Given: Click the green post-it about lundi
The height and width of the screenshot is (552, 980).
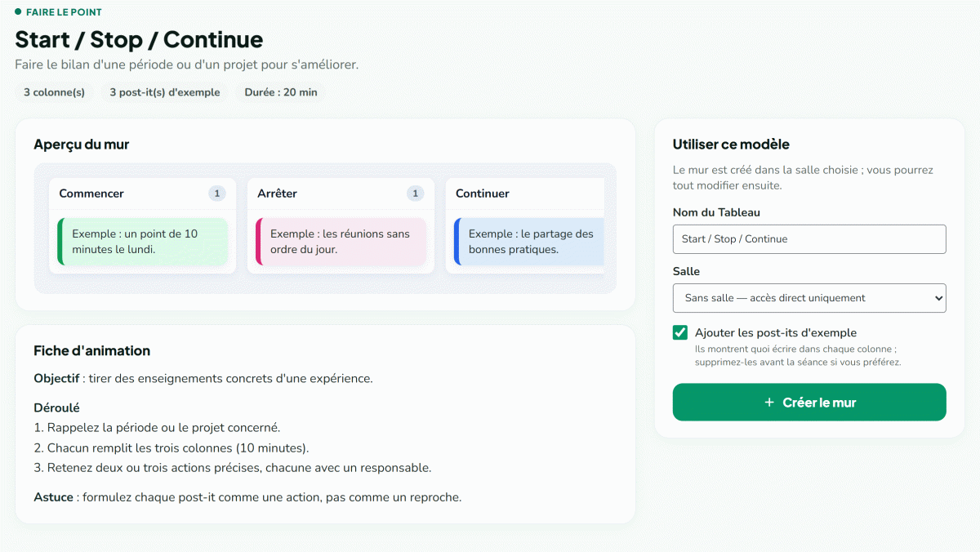Looking at the screenshot, I should (x=143, y=242).
